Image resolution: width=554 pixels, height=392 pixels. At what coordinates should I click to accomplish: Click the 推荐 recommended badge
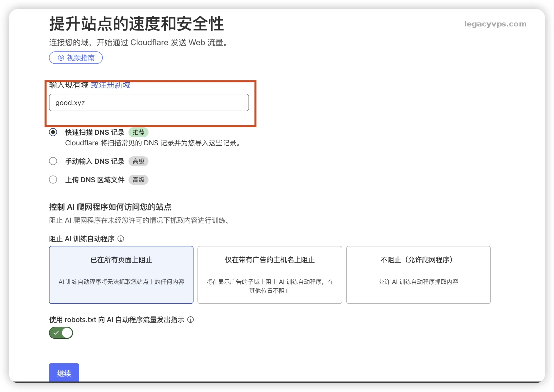pos(138,132)
